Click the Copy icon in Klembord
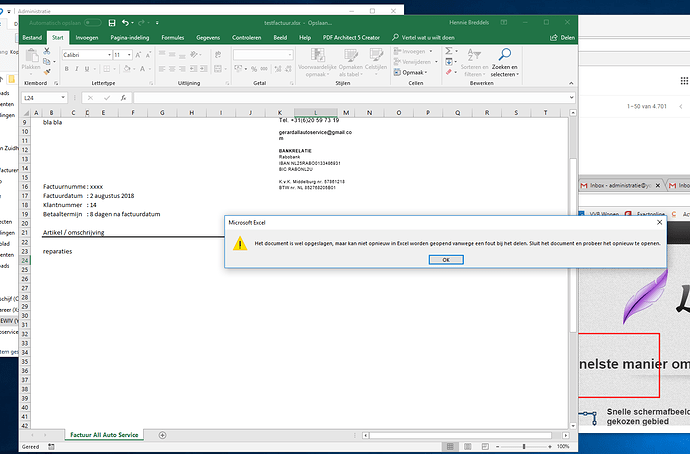Viewport: 690px width, 454px height. [47, 62]
